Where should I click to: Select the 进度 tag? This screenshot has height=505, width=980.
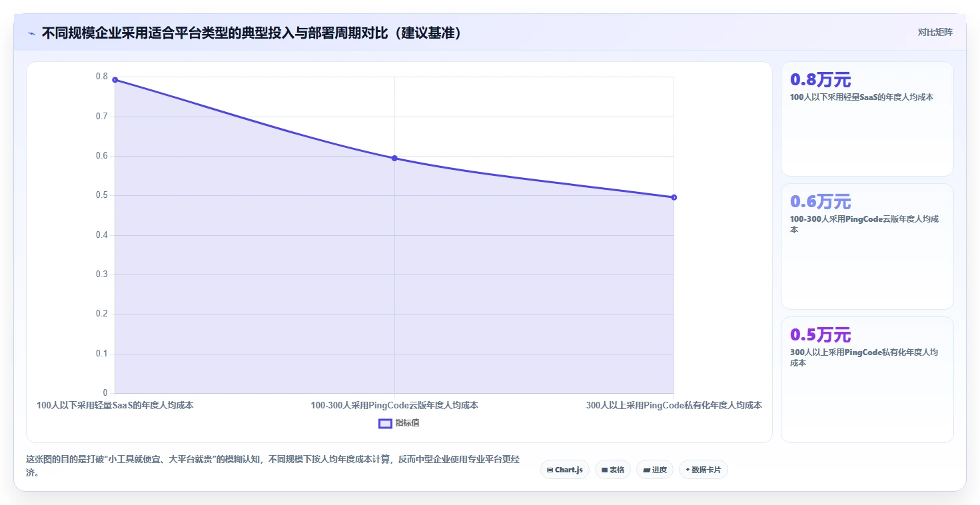pyautogui.click(x=654, y=470)
